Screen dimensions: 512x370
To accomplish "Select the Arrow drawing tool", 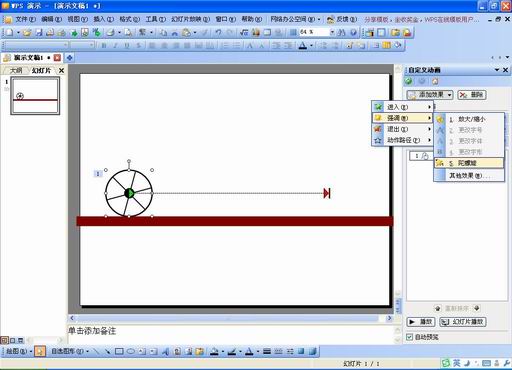I will pyautogui.click(x=107, y=351).
